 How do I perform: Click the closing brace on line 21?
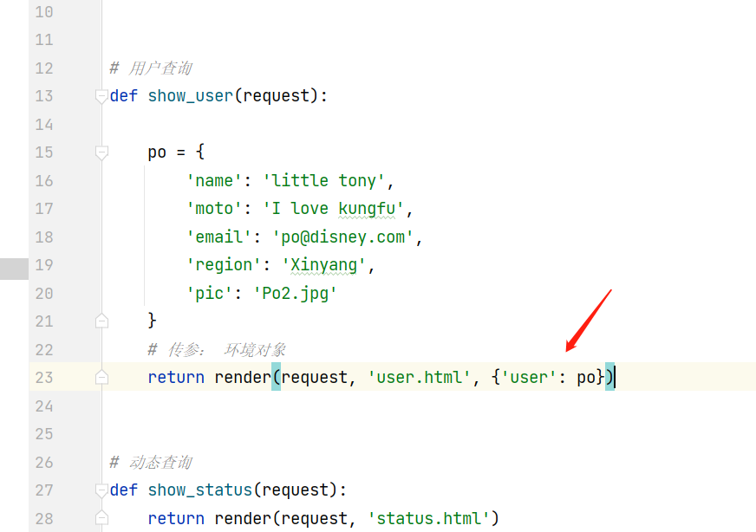pos(152,320)
